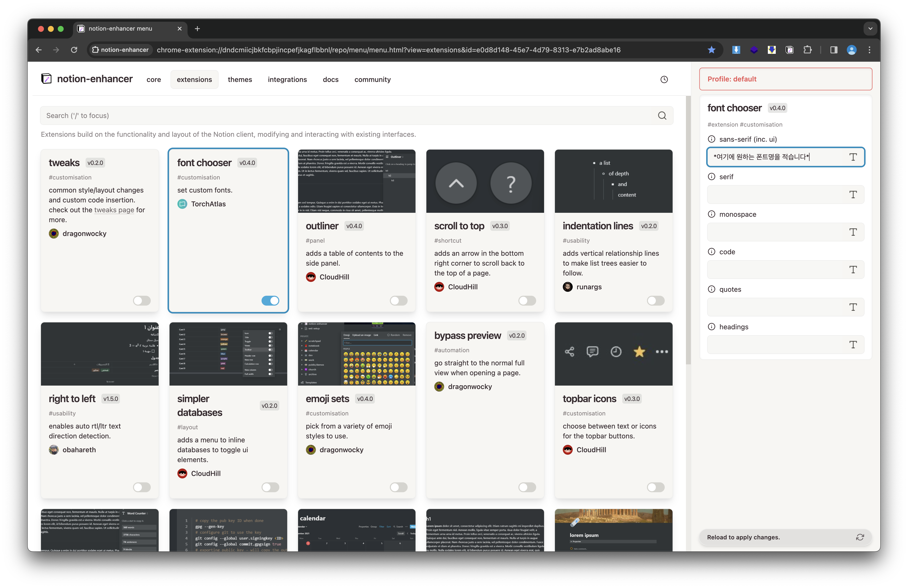The width and height of the screenshot is (908, 588).
Task: Enable topbar icons extension toggle
Action: (655, 487)
